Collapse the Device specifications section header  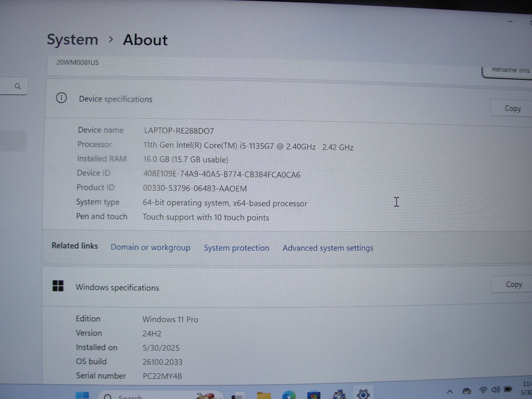[266, 99]
